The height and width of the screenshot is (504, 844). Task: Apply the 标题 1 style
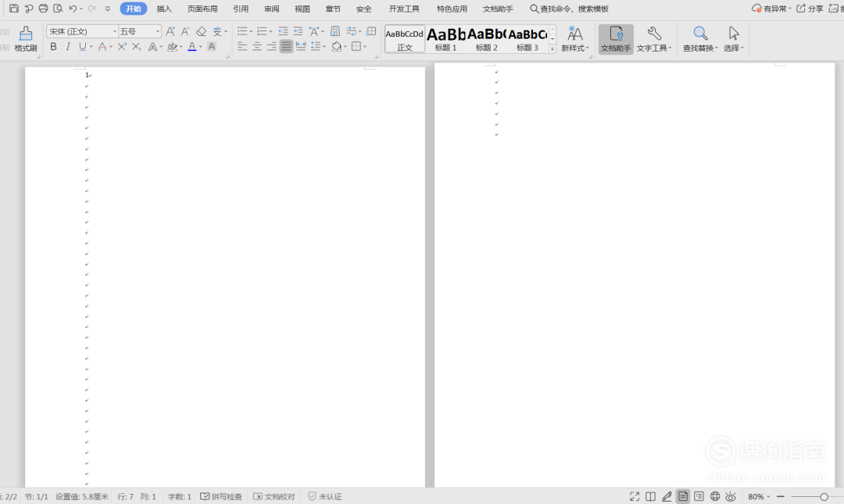[445, 39]
